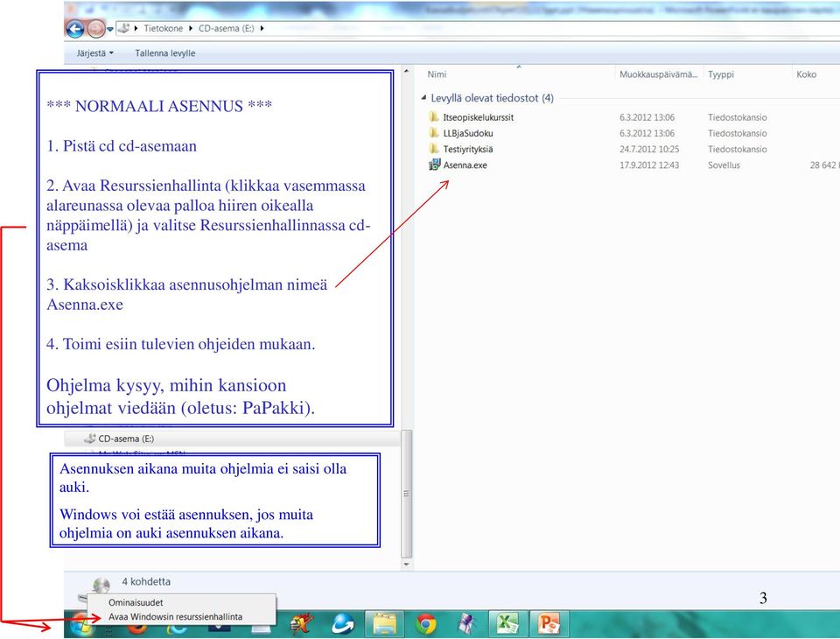Click the Itseopiskelukurssit folder icon

coord(434,117)
